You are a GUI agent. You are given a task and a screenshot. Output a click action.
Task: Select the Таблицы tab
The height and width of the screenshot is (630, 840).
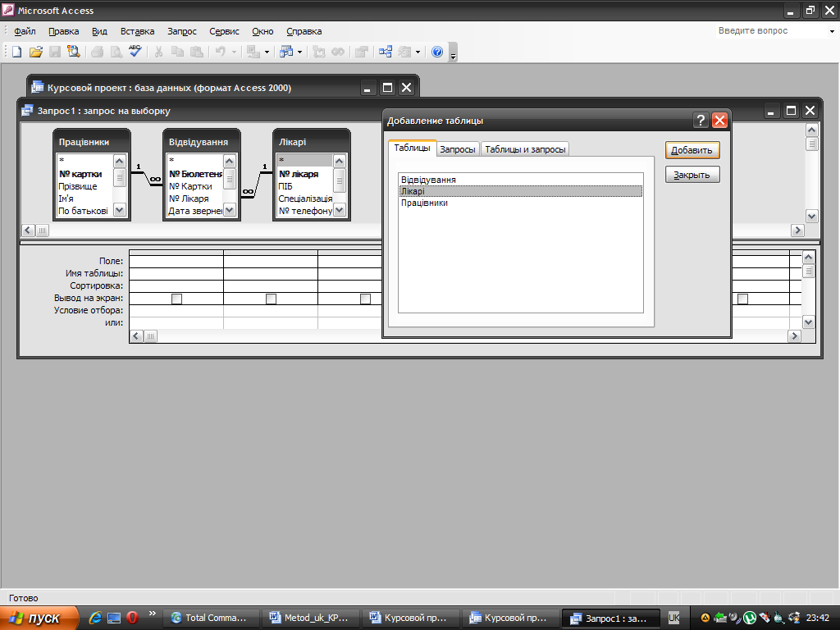(x=412, y=148)
